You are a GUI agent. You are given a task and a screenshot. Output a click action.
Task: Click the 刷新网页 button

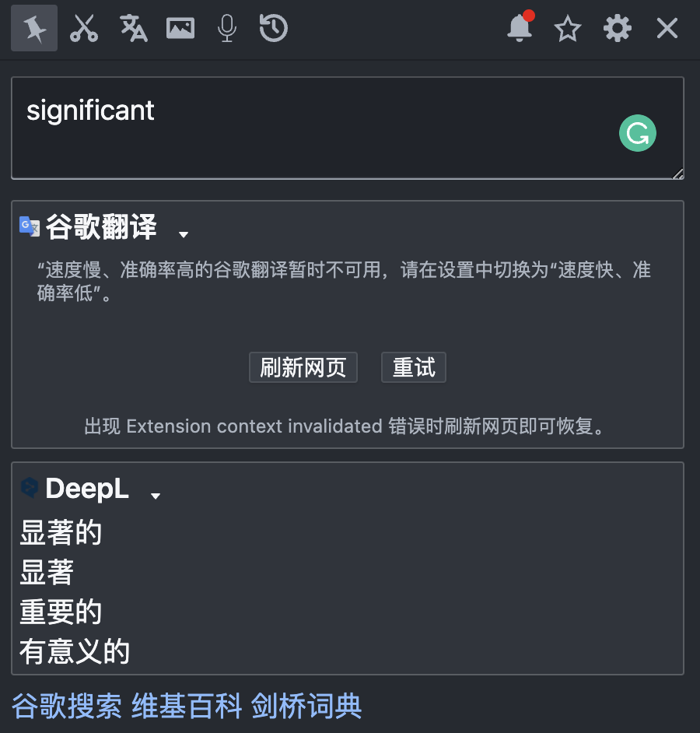click(303, 367)
